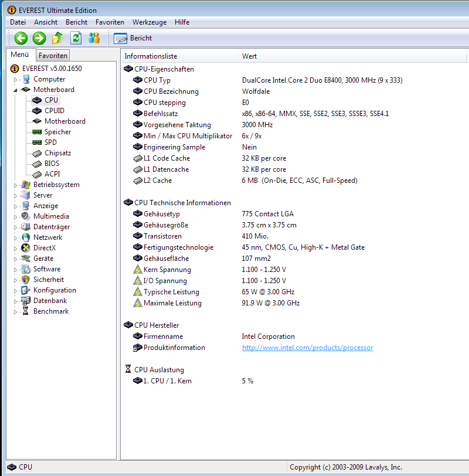Screen dimensions: 469x476
Task: Open the Bericht menu in the menu bar
Action: click(76, 22)
